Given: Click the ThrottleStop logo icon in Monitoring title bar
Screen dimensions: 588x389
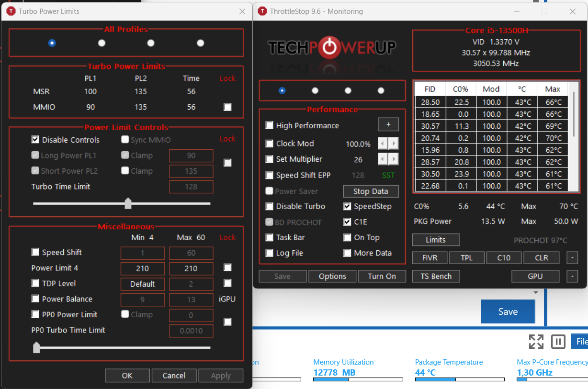Looking at the screenshot, I should (262, 11).
